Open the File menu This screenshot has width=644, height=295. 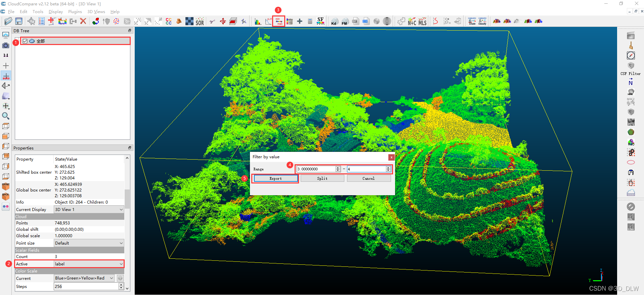point(11,12)
